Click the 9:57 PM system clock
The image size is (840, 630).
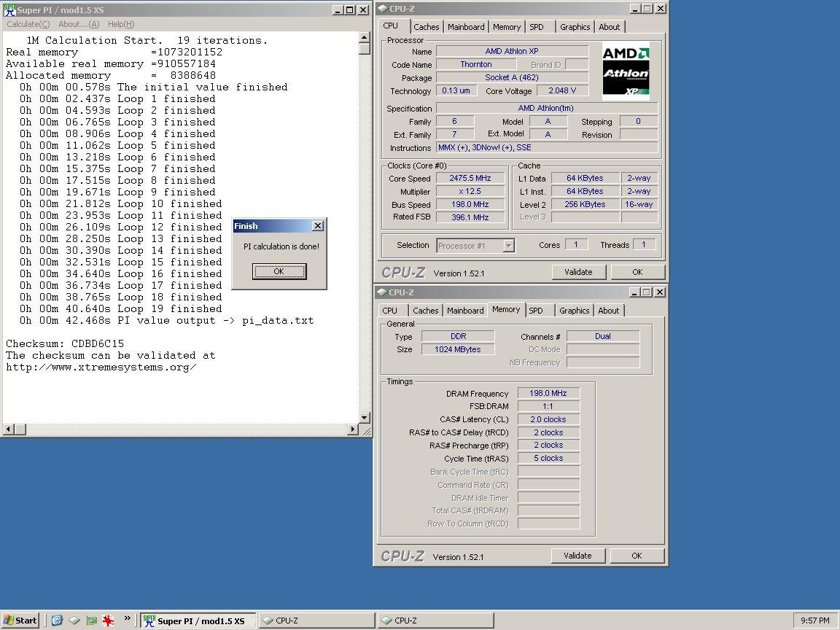[814, 621]
